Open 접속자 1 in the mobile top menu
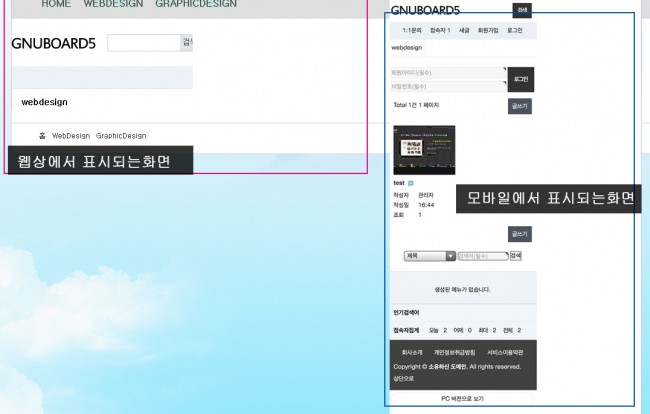 440,30
